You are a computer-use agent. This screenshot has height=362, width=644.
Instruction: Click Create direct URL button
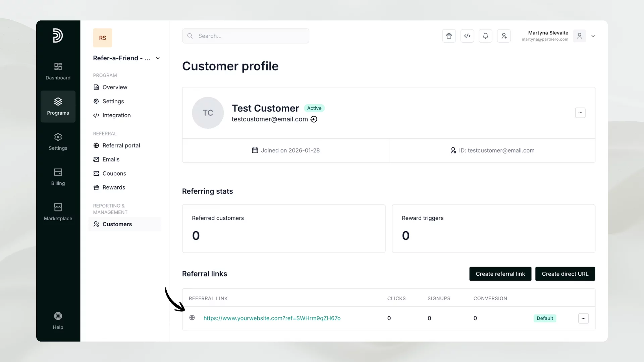565,274
